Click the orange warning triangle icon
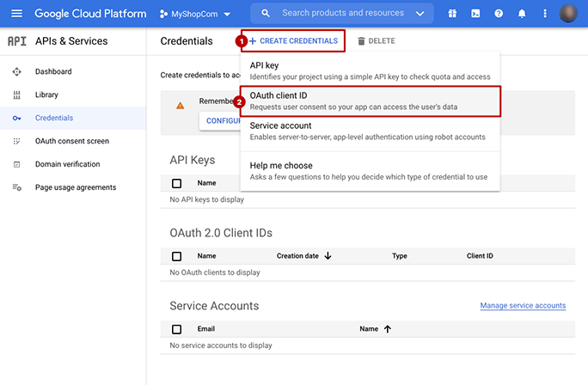 tap(180, 106)
